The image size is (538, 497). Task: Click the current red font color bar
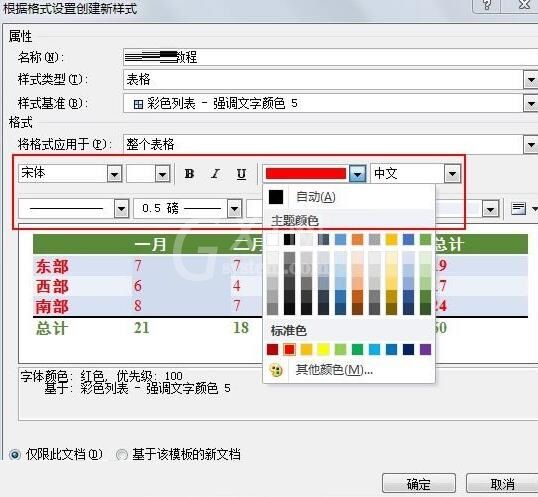(306, 174)
